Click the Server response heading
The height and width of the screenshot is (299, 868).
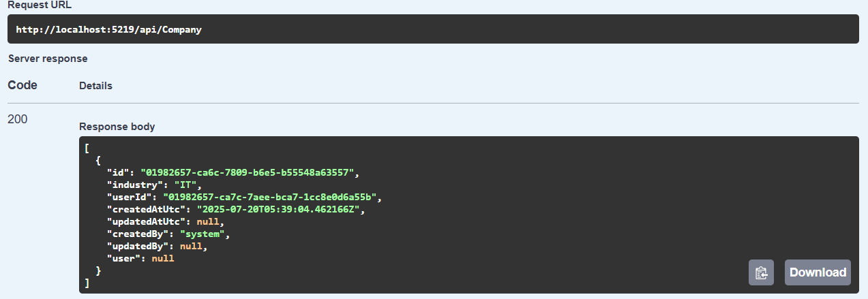48,59
